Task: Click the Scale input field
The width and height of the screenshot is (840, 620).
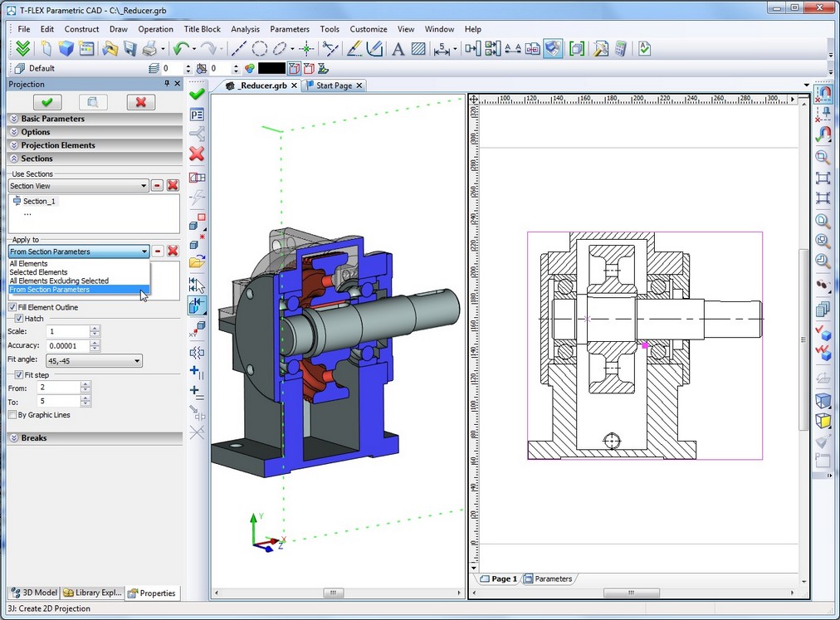Action: [x=67, y=332]
